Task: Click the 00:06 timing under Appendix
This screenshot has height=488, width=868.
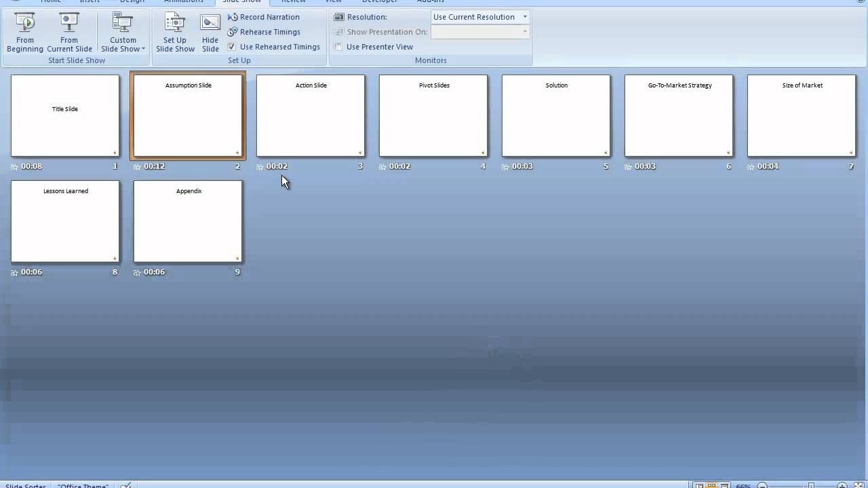Action: (x=154, y=272)
